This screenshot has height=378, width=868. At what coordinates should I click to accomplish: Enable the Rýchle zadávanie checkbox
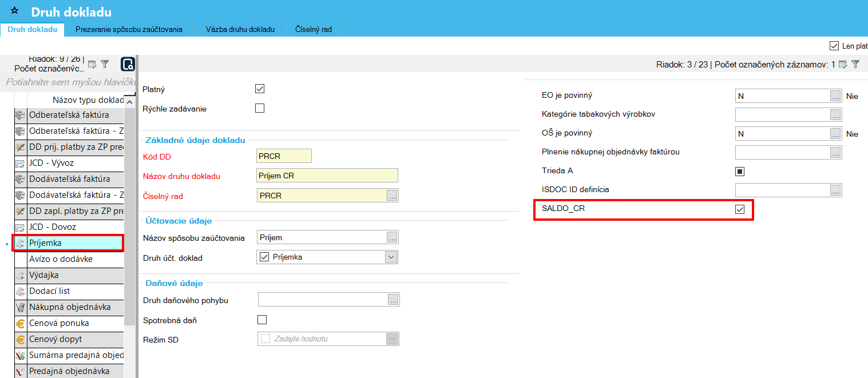[260, 108]
